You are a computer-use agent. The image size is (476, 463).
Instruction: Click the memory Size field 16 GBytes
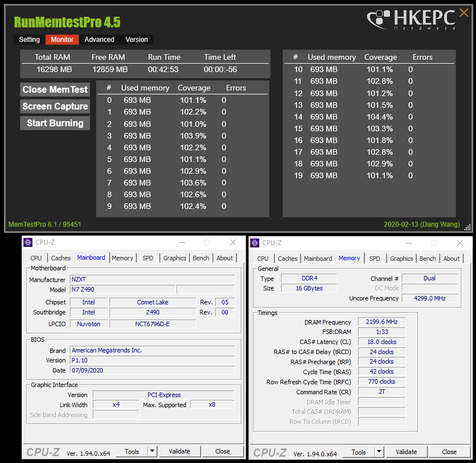point(309,288)
